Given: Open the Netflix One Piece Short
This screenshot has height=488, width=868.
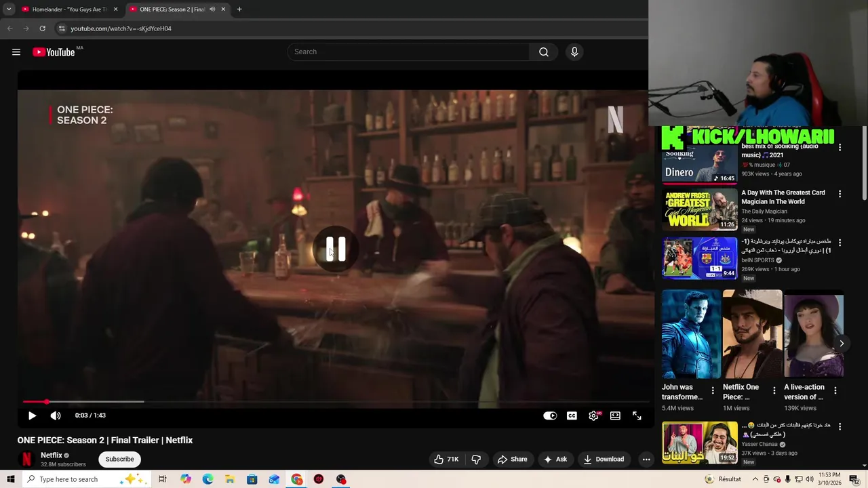Looking at the screenshot, I should click(752, 334).
